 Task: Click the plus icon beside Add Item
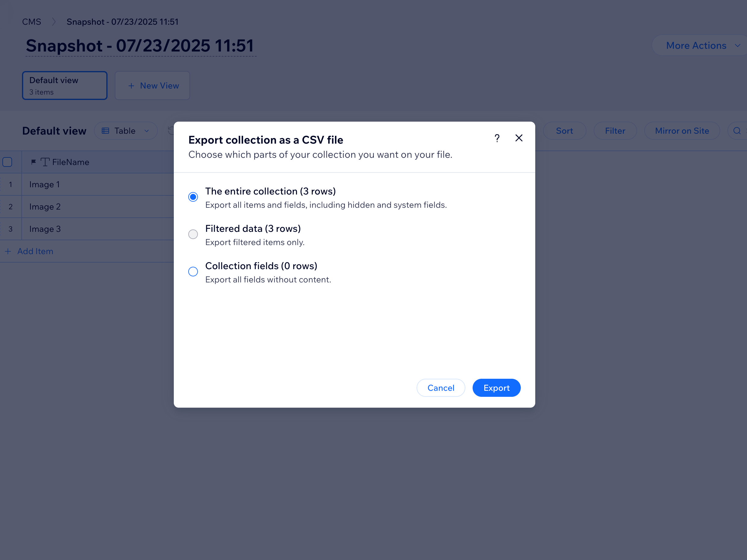[x=8, y=251]
